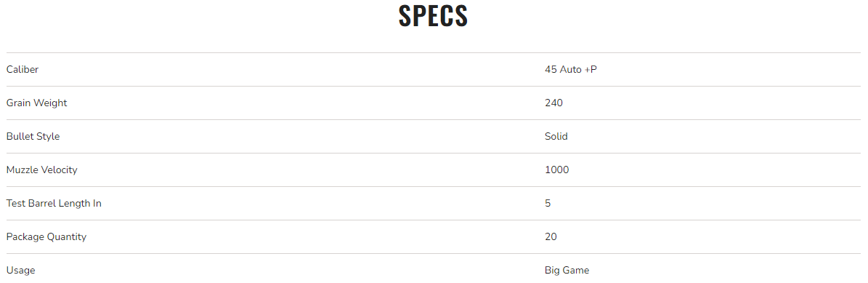Click the word Velocity in the table
Viewport: 868px width, 283px height.
59,170
